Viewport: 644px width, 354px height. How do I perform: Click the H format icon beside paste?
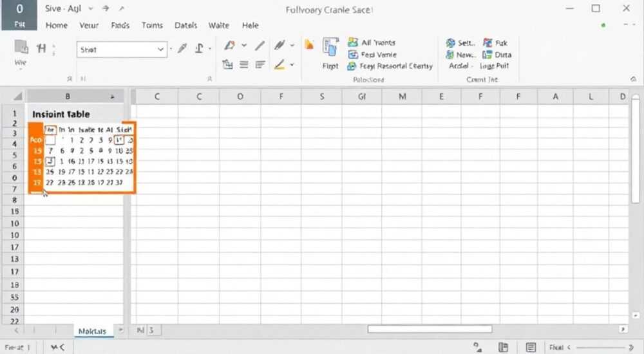coord(41,48)
